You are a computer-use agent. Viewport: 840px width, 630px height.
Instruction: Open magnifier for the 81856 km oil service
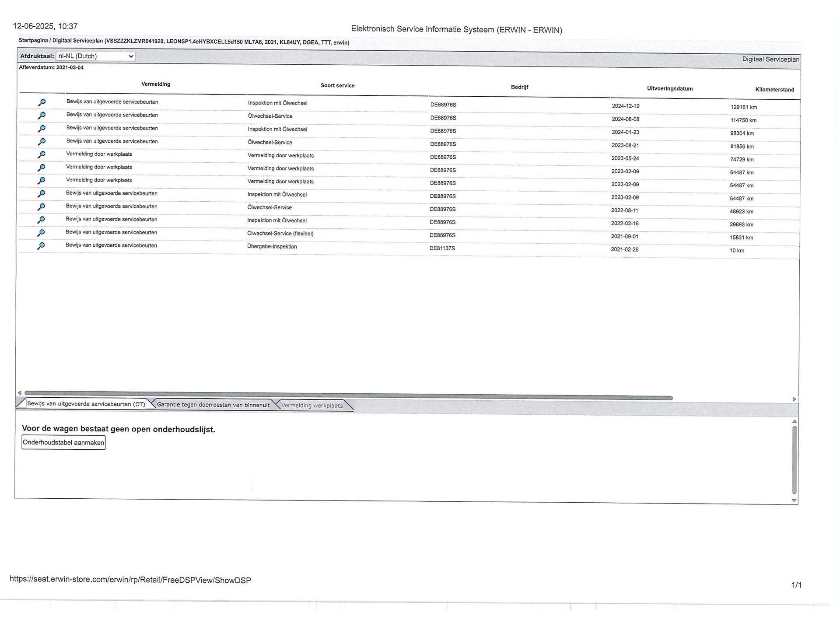[x=42, y=142]
